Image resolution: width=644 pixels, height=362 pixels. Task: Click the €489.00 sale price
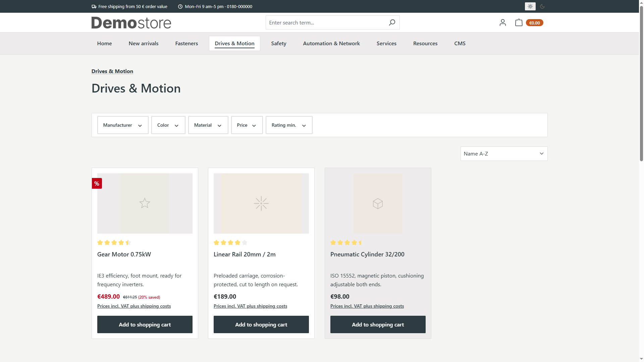[x=108, y=297]
